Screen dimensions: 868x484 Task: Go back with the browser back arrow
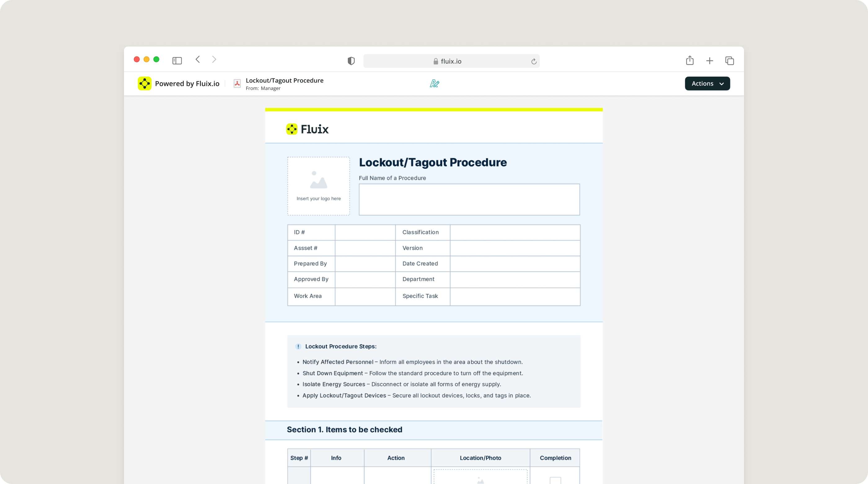[x=198, y=59]
